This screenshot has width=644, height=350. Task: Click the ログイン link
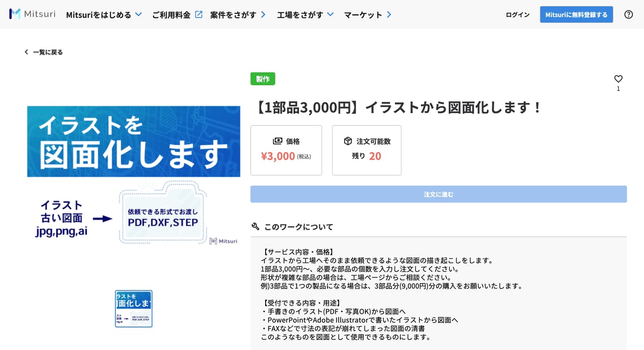[517, 14]
